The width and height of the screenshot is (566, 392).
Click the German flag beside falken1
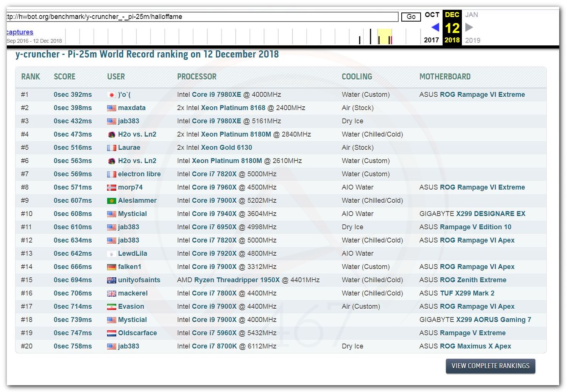click(x=111, y=267)
